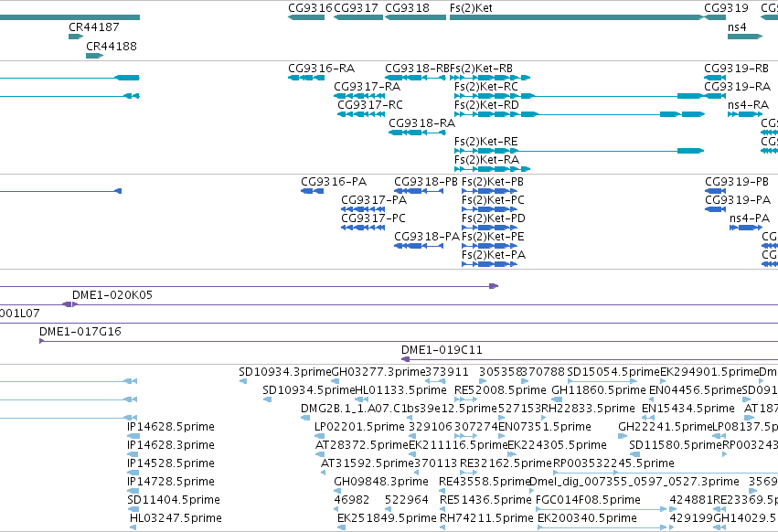Click the EN15434.5prime label

(x=687, y=409)
